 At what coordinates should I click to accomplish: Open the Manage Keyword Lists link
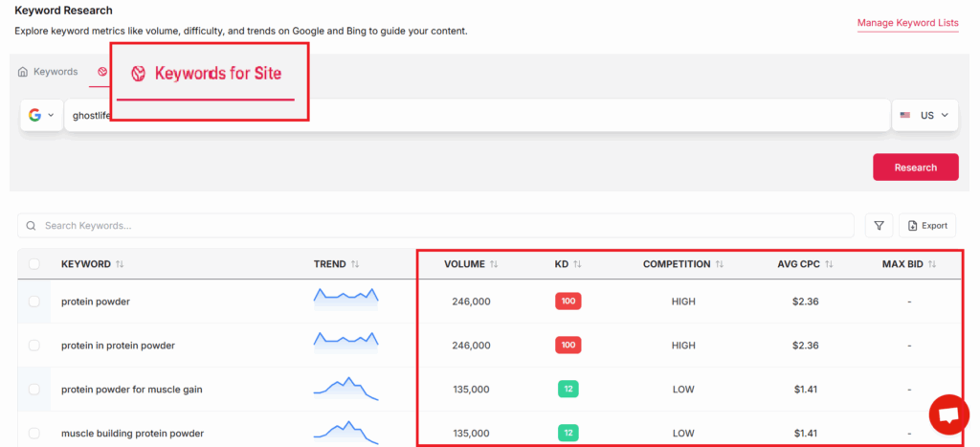(x=907, y=23)
